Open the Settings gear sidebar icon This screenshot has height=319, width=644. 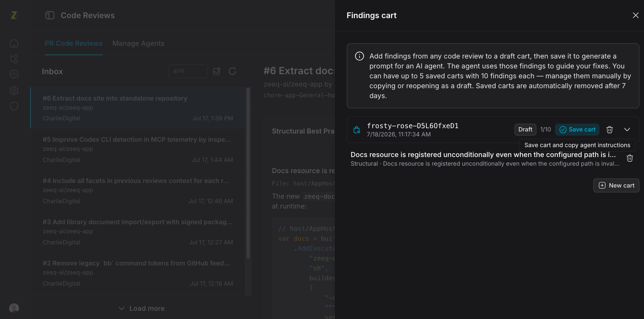14,91
